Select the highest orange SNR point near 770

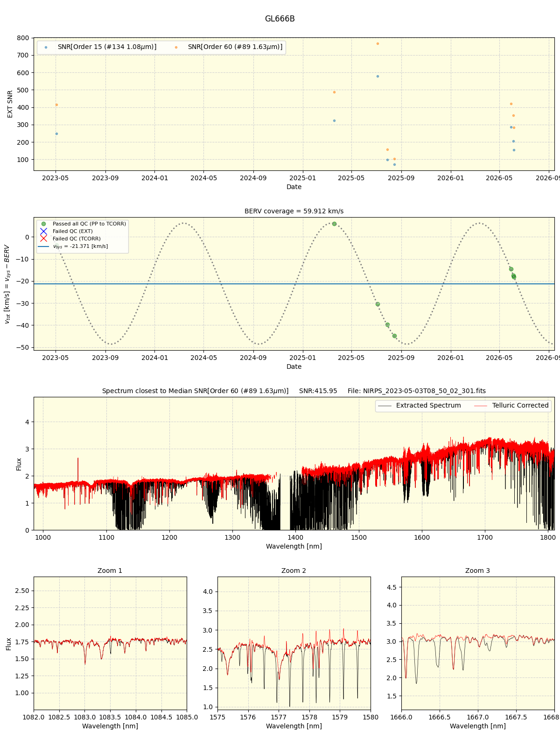point(378,43)
